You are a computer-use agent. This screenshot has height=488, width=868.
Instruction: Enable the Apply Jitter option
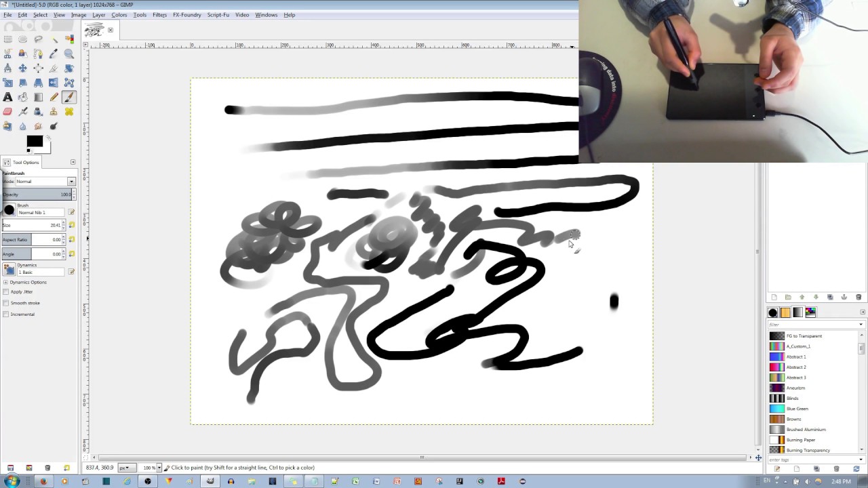pos(5,291)
